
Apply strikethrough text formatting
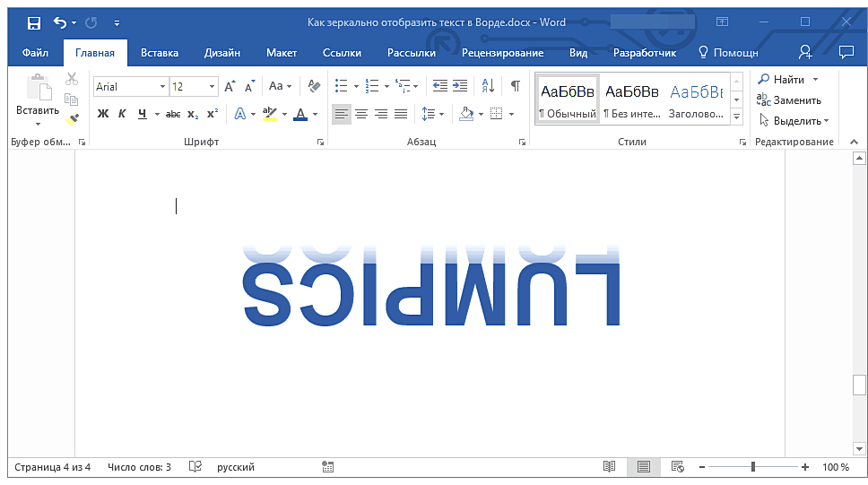[x=173, y=114]
